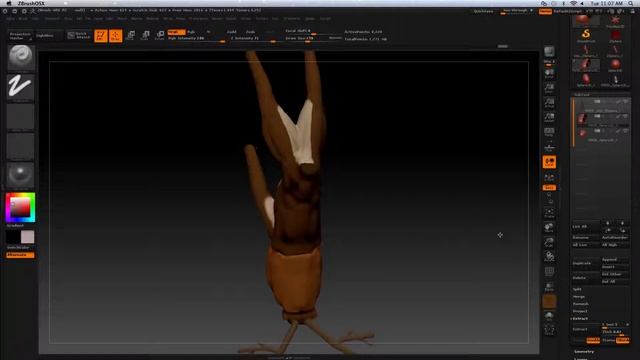Toggle Zsub mode

click(251, 32)
